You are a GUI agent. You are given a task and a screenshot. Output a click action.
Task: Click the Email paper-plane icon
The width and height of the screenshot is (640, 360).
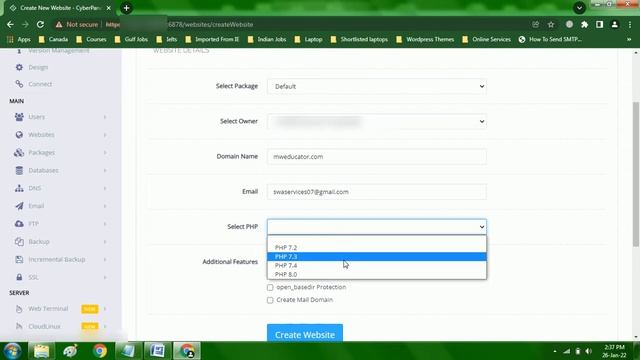pos(19,206)
